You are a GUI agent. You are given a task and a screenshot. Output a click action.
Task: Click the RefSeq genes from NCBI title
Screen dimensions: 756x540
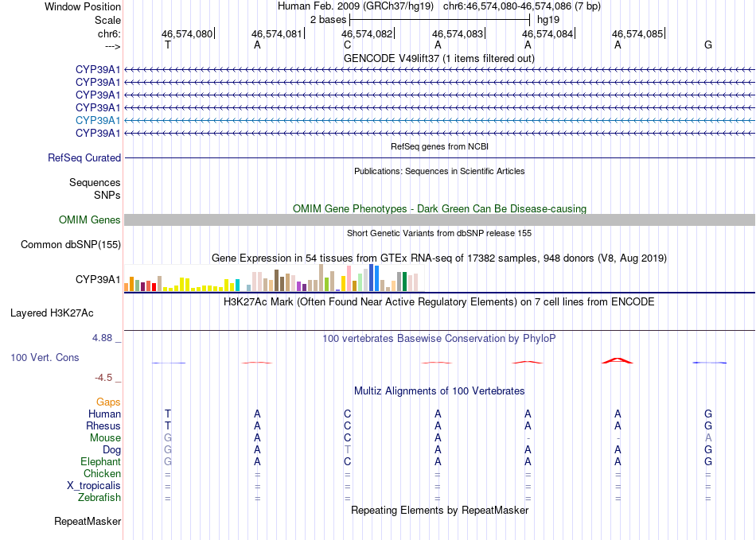click(439, 146)
